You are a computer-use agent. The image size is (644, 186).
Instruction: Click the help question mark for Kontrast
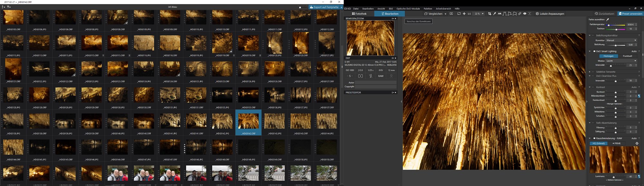click(639, 87)
